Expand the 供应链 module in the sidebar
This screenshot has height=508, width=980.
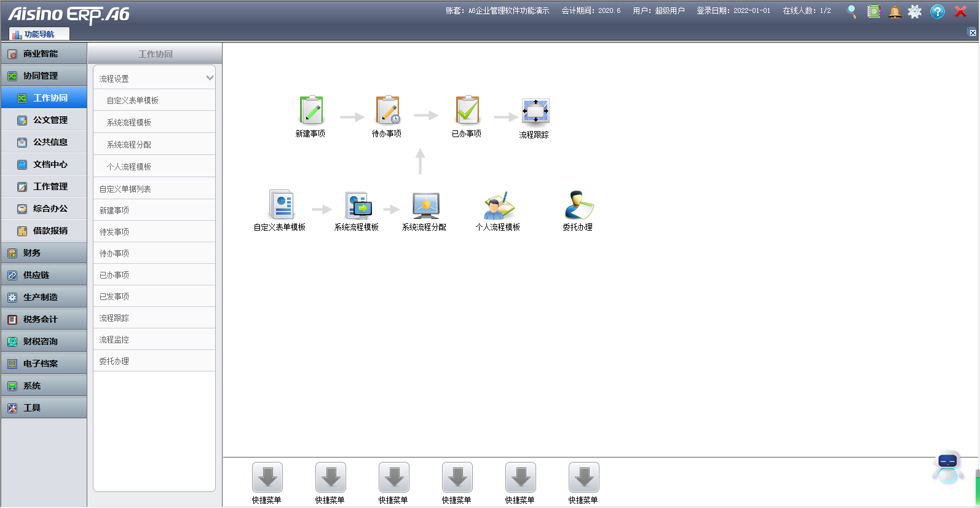(36, 275)
